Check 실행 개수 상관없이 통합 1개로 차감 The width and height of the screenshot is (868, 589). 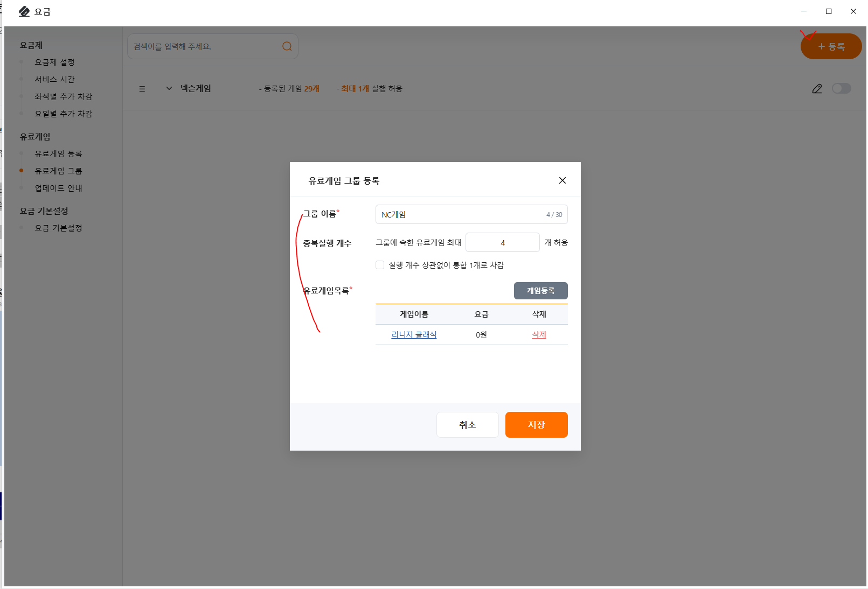(x=380, y=265)
